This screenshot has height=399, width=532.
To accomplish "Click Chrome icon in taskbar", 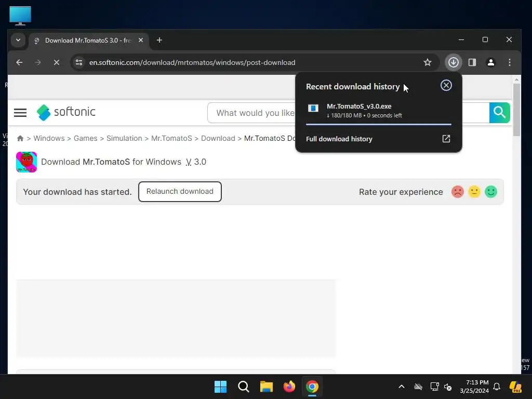I will coord(312,387).
